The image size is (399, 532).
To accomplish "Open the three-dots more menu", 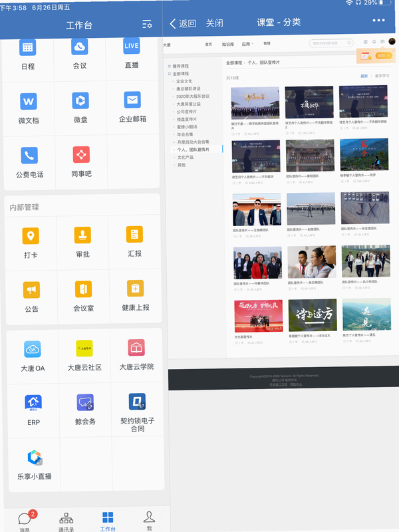I will click(378, 21).
